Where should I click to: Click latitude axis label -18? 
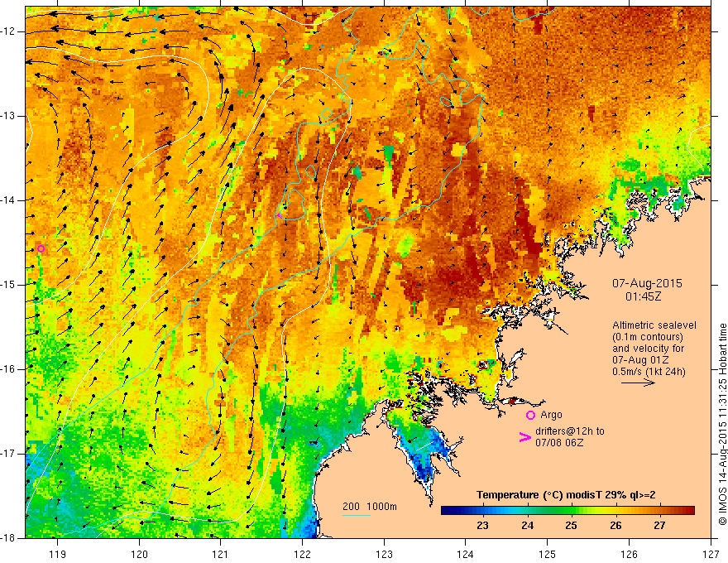pos(8,538)
